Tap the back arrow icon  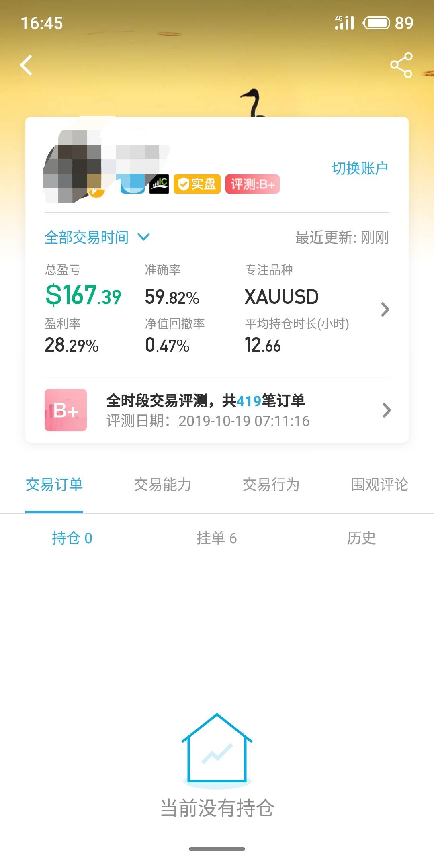(x=27, y=66)
